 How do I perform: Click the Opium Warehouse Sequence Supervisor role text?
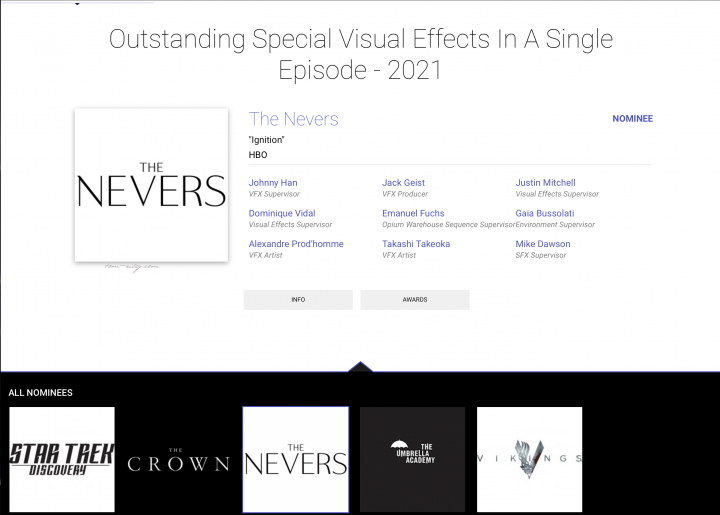[x=449, y=225]
